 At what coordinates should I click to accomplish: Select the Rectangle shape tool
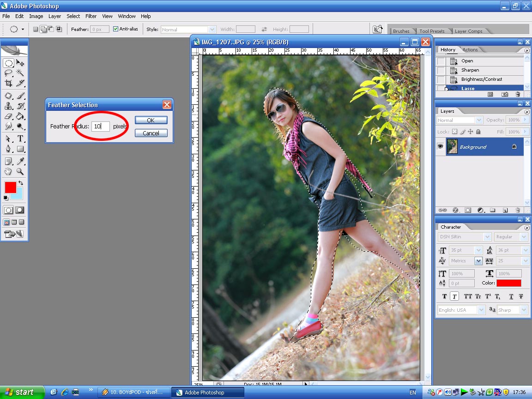(x=20, y=149)
